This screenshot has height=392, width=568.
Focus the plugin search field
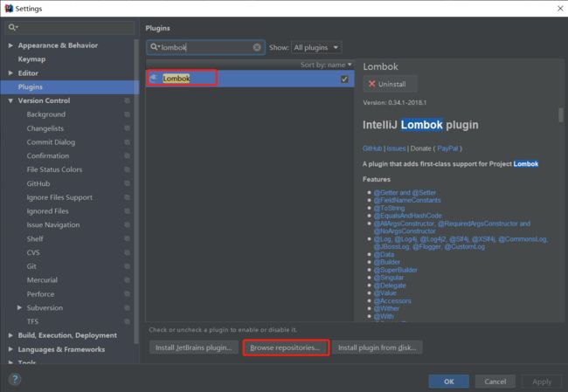click(x=205, y=47)
